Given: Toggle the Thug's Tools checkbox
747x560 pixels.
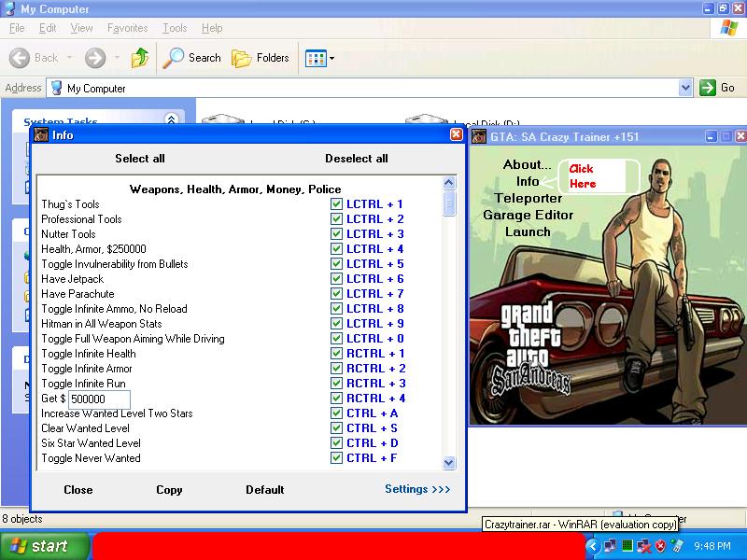Looking at the screenshot, I should pyautogui.click(x=336, y=204).
